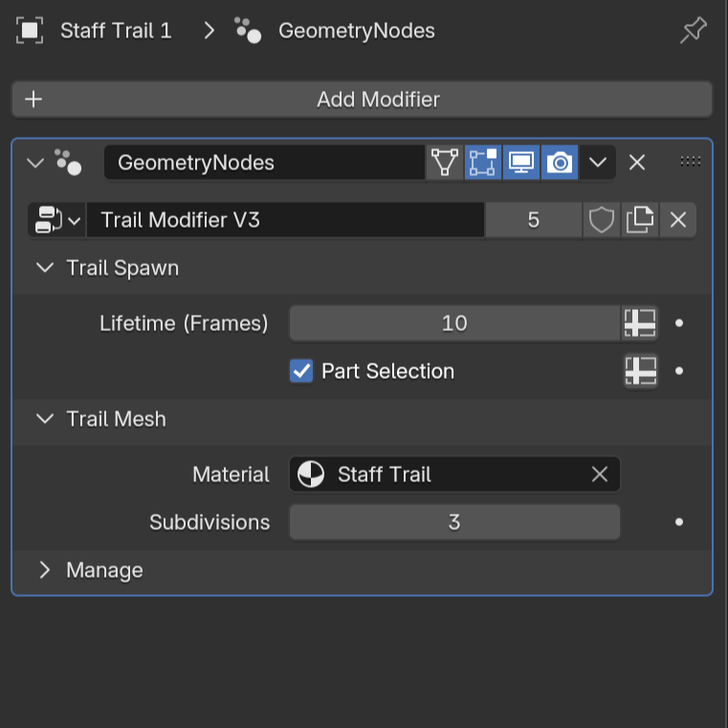Toggle modifier display in Edit Mode
The width and height of the screenshot is (728, 728).
pos(483,163)
